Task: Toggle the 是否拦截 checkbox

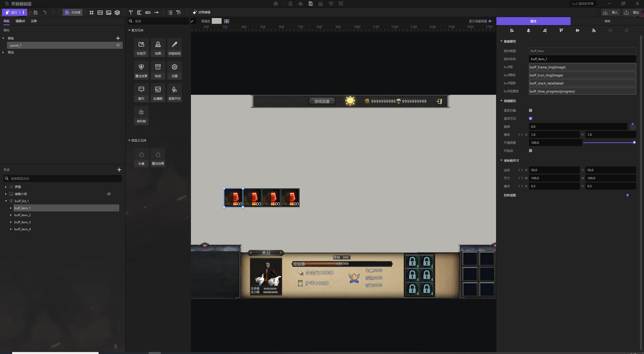Action: (531, 110)
